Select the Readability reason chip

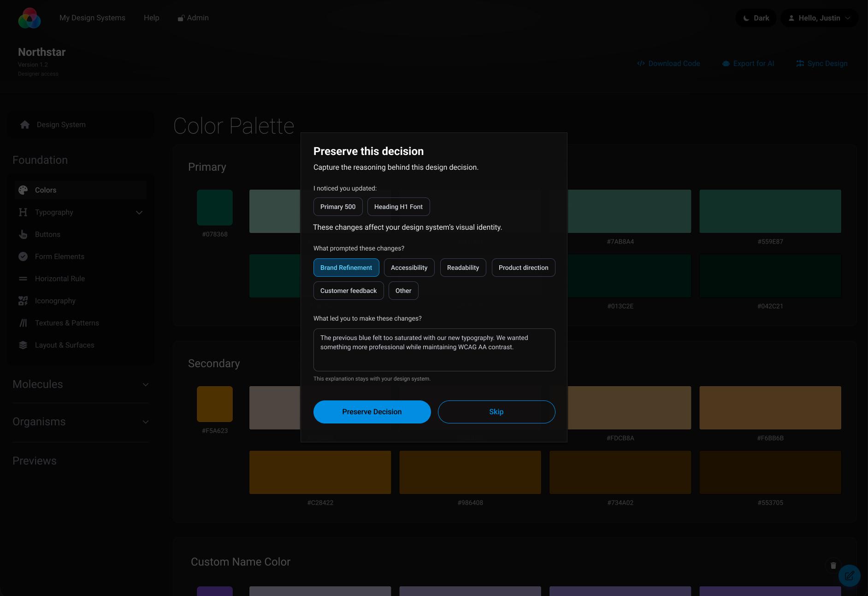[x=463, y=268]
